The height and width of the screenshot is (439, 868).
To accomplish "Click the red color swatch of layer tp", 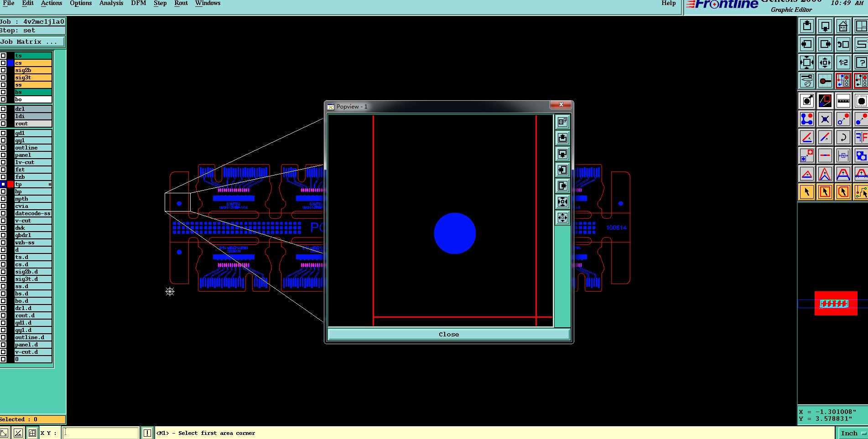I will pyautogui.click(x=10, y=184).
